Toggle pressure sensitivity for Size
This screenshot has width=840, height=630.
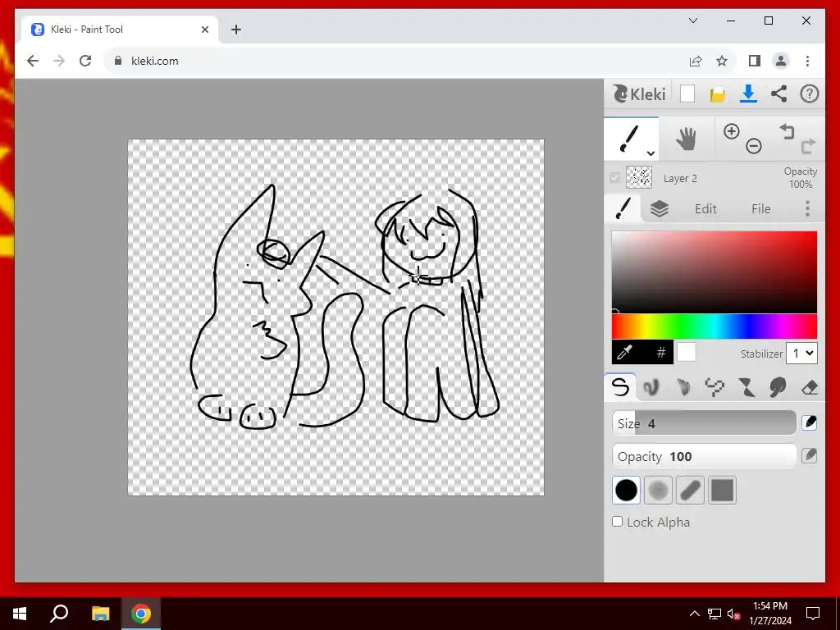tap(810, 422)
